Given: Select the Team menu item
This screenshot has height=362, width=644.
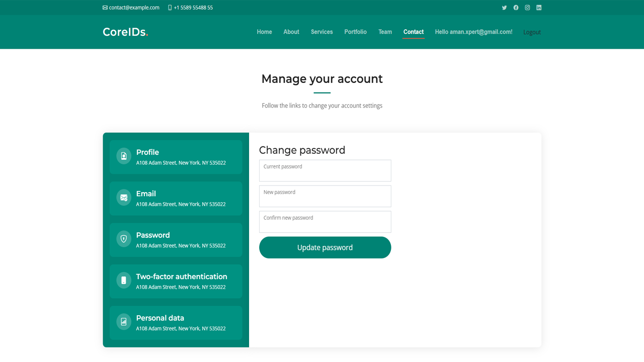Looking at the screenshot, I should click(385, 32).
